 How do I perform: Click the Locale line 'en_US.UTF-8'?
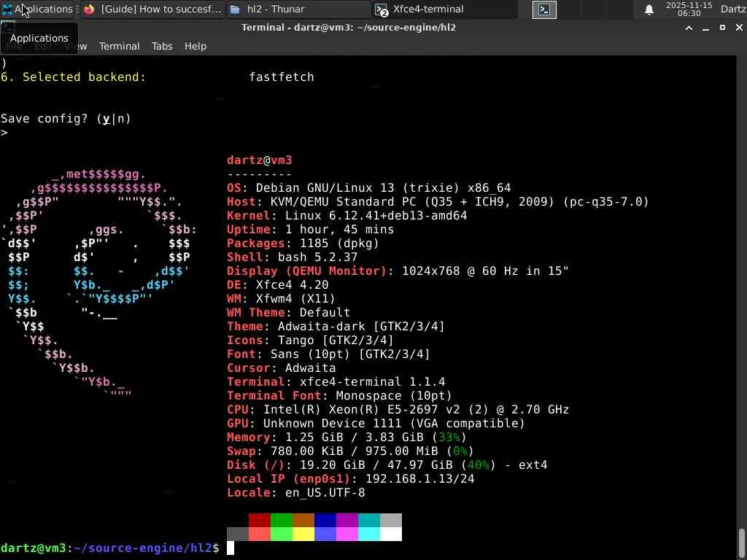point(296,492)
